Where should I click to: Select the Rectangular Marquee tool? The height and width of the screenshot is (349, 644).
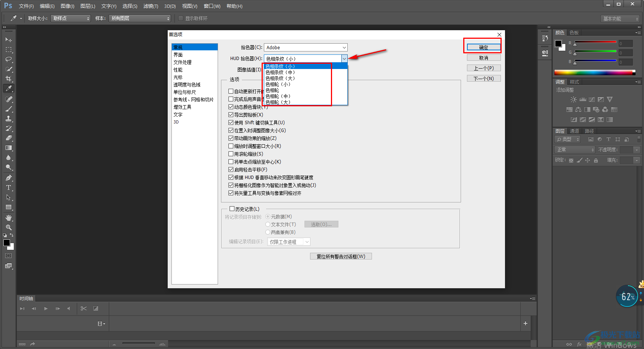pos(9,49)
